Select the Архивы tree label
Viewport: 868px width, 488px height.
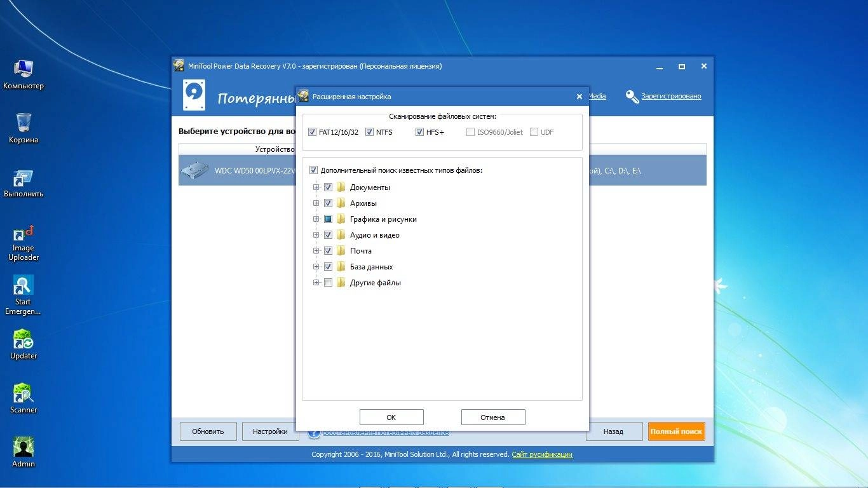click(x=363, y=203)
